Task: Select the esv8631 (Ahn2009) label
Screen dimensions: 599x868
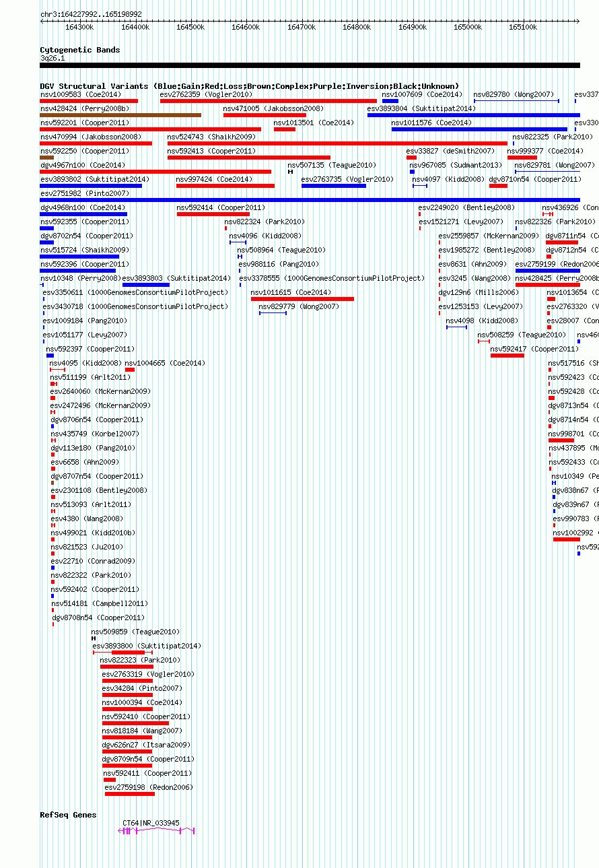Action: [472, 264]
